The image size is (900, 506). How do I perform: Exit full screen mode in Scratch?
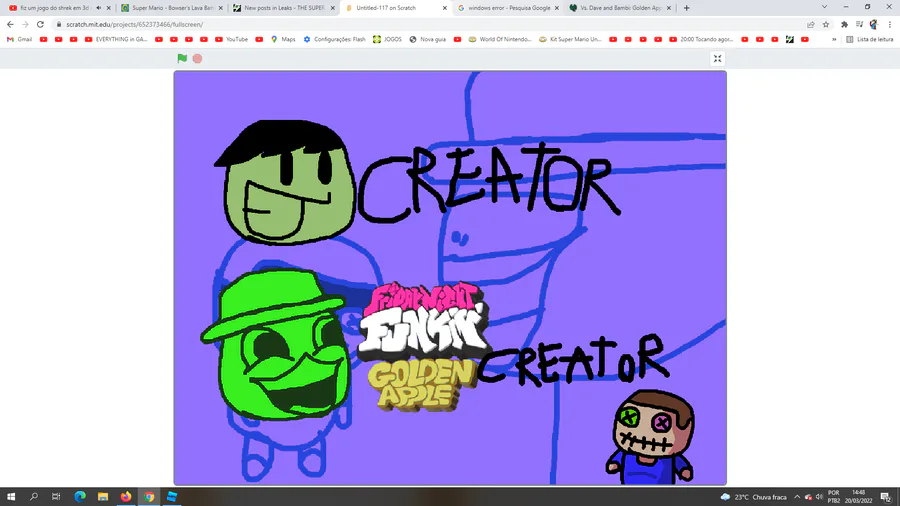(x=717, y=59)
